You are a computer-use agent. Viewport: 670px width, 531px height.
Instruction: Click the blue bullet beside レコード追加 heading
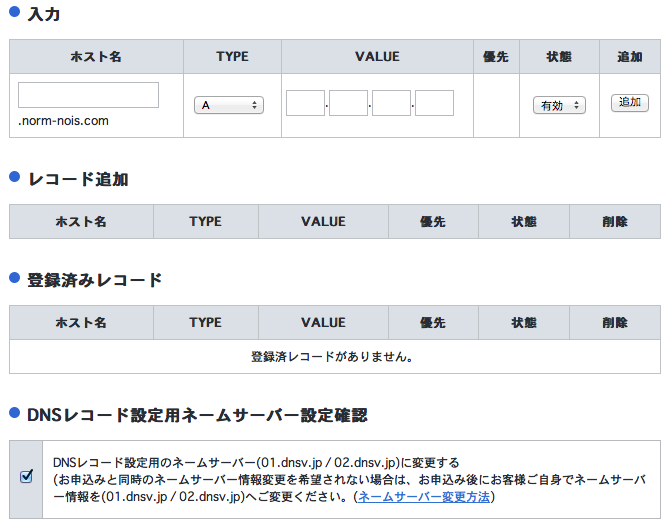[15, 178]
